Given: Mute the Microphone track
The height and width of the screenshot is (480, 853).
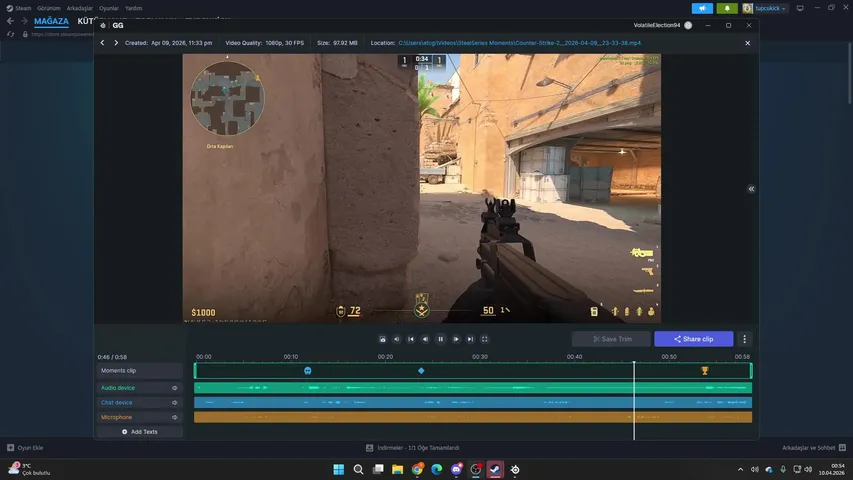Looking at the screenshot, I should click(175, 417).
